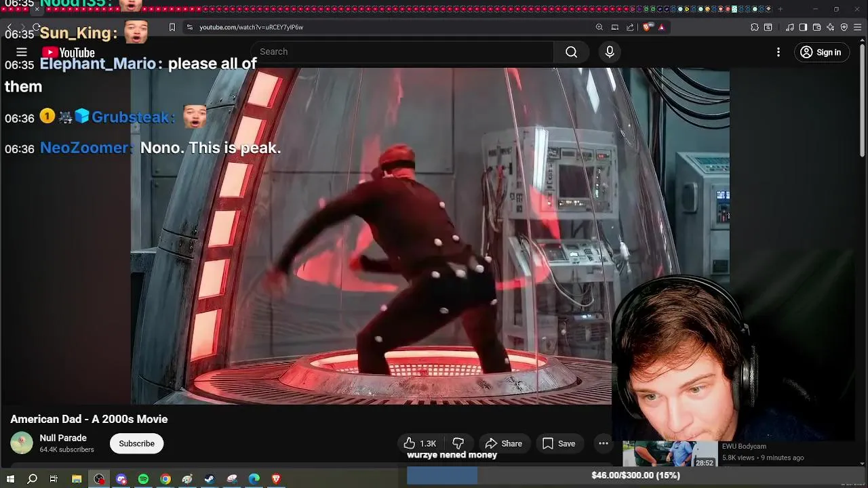Open the Brave VPN shield icon
The height and width of the screenshot is (488, 868).
pos(844,27)
